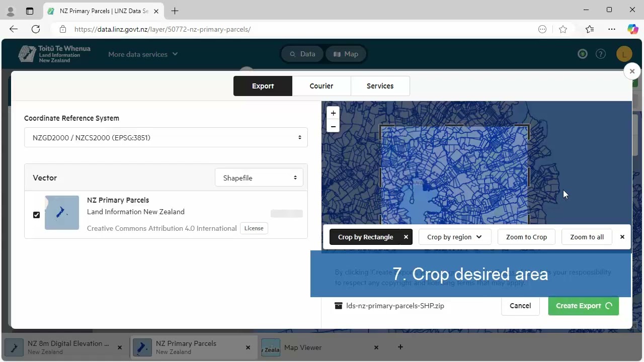The image size is (644, 362).
Task: Click the Create Export button
Action: point(584,306)
